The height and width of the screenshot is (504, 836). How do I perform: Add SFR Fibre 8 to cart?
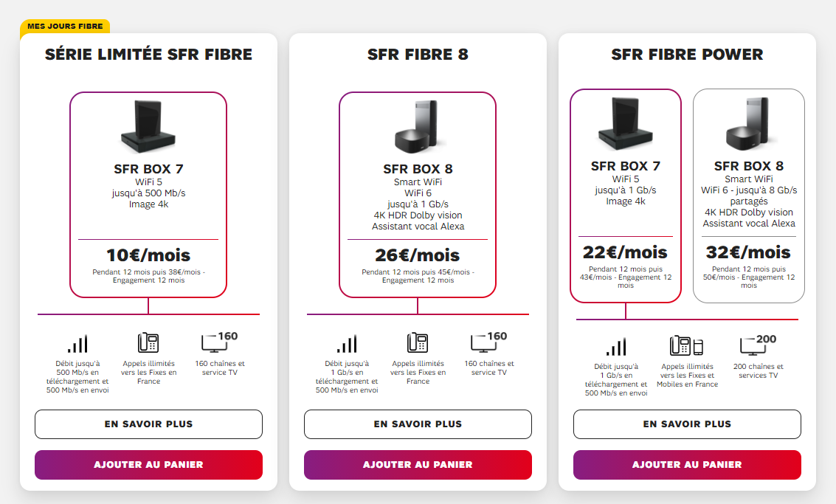pyautogui.click(x=418, y=465)
